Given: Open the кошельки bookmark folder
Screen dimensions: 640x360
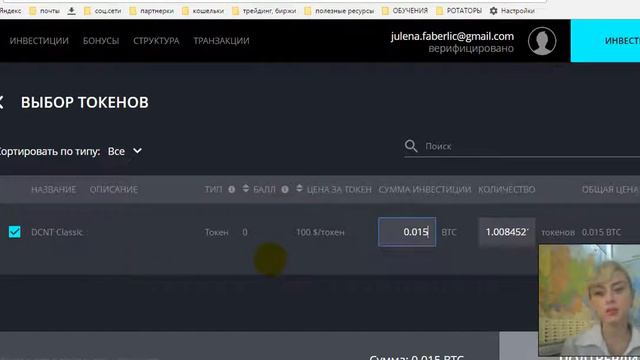Looking at the screenshot, I should click(203, 11).
